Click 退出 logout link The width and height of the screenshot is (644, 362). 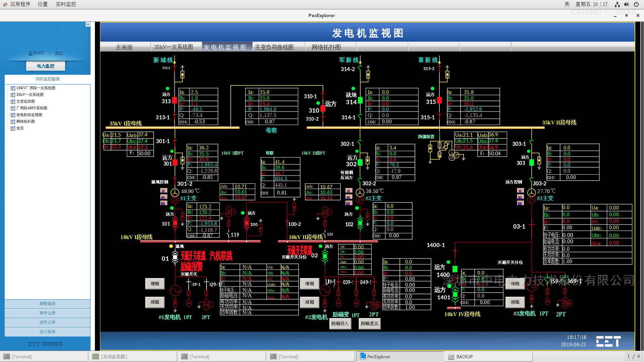pos(59,53)
